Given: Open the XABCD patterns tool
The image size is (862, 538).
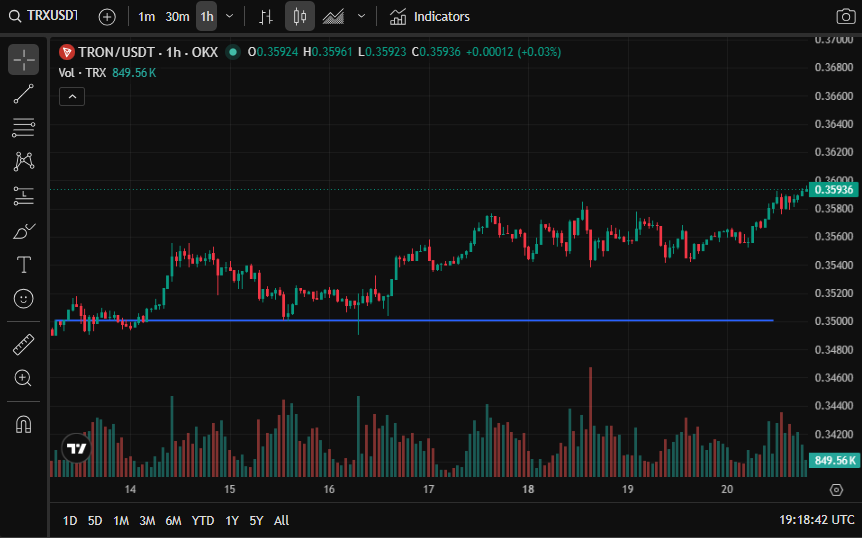Looking at the screenshot, I should click(24, 162).
